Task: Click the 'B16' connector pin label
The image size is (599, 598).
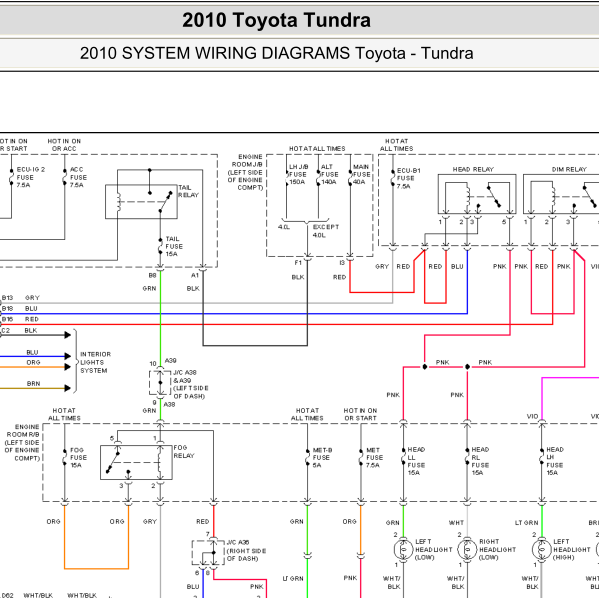Action: click(7, 319)
